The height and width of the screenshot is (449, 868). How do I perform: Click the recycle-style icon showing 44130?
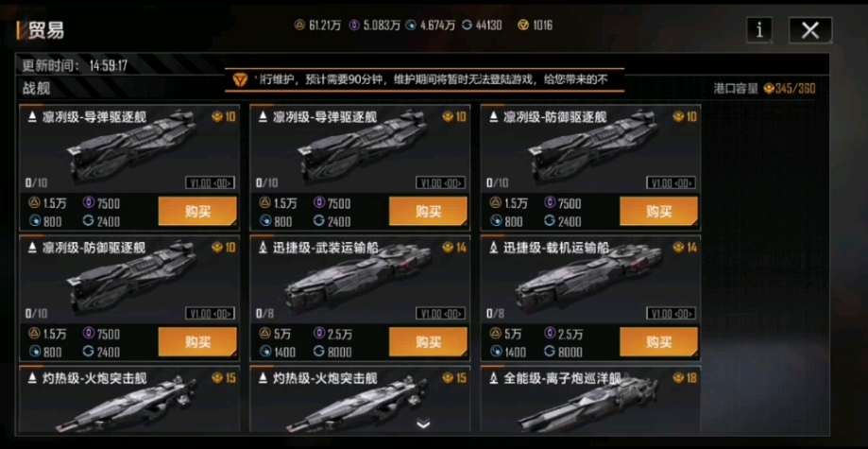(467, 25)
